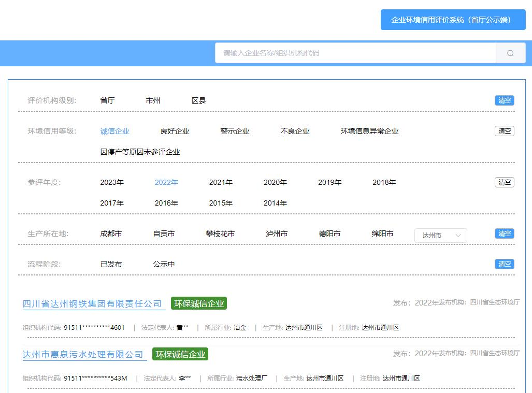The height and width of the screenshot is (393, 532).
Task: Click inside the enterprise name search field
Action: pyautogui.click(x=355, y=53)
